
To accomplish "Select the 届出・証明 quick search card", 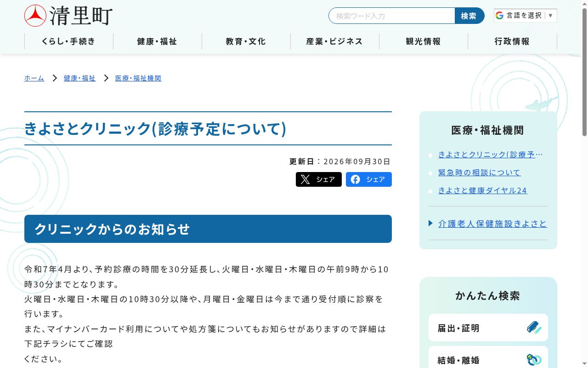I will [x=488, y=328].
